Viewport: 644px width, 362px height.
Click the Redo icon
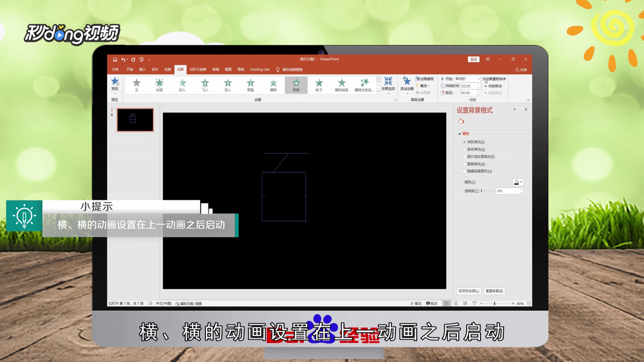[x=133, y=59]
